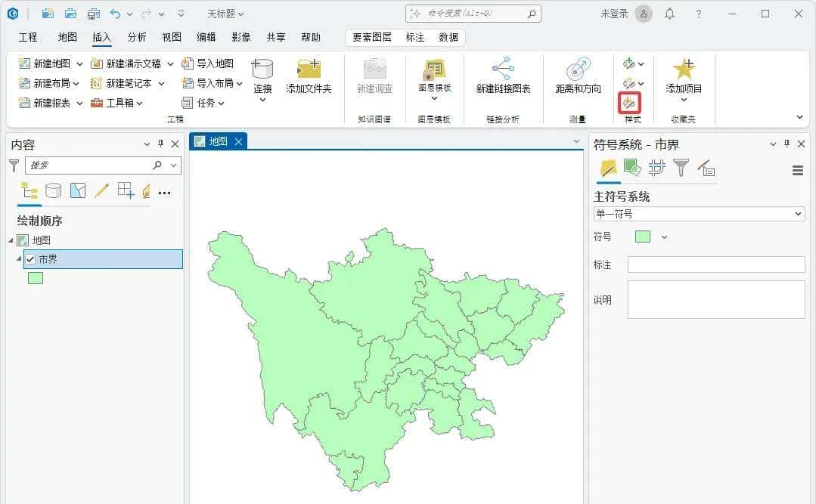Open the Gallery tab icon in 符号系统 panel
Image resolution: width=816 pixels, height=504 pixels.
(x=631, y=168)
